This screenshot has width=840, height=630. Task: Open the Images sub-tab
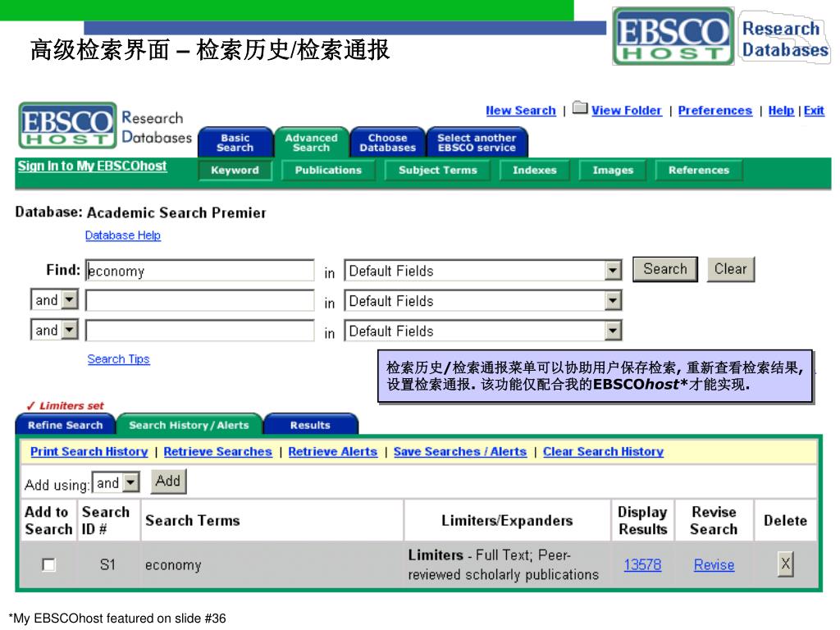(x=613, y=171)
